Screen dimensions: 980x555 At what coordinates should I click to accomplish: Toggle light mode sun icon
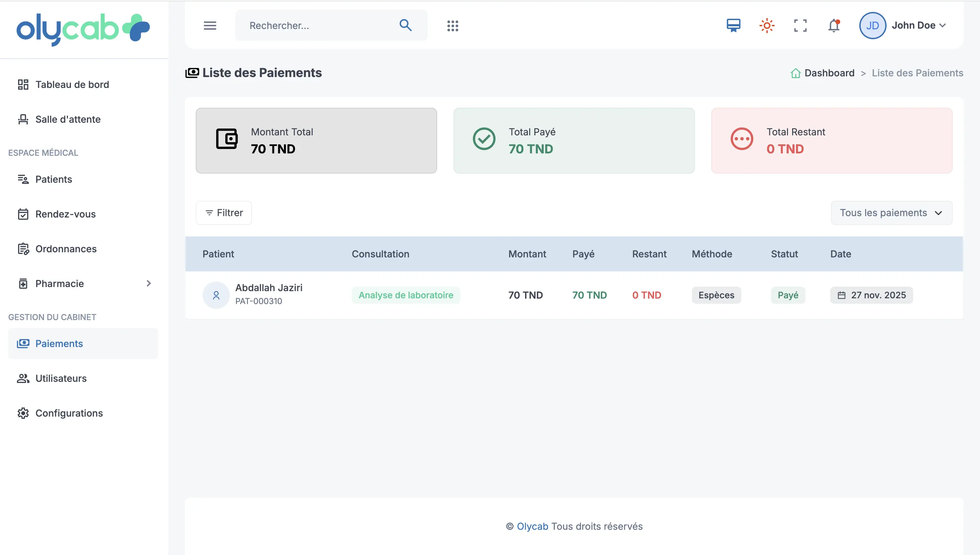pyautogui.click(x=767, y=26)
